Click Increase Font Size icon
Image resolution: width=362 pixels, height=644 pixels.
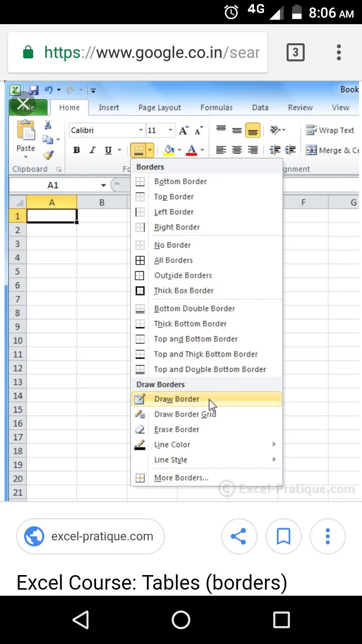184,130
